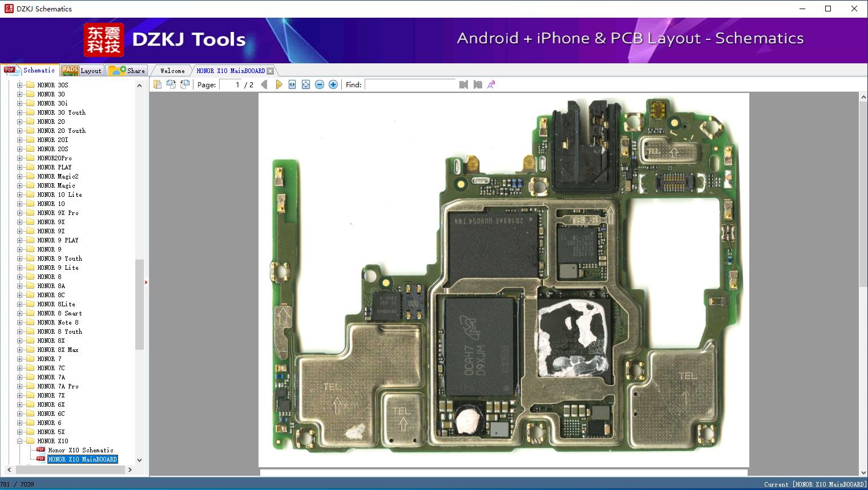
Task: Click the find next icon
Action: point(478,84)
